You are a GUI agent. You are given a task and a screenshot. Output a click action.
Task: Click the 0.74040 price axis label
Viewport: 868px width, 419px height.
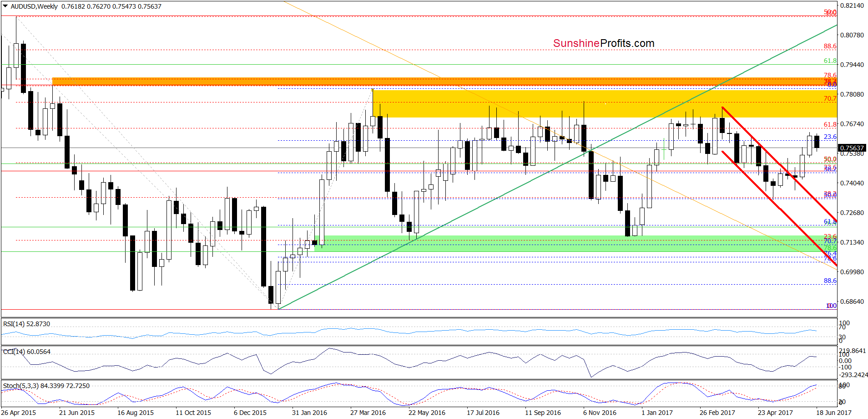coord(852,183)
